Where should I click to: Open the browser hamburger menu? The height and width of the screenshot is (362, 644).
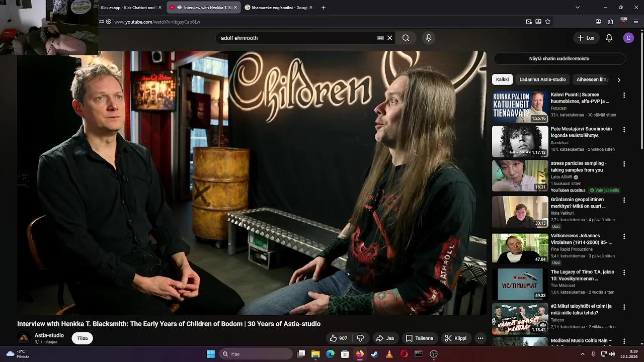[x=636, y=22]
